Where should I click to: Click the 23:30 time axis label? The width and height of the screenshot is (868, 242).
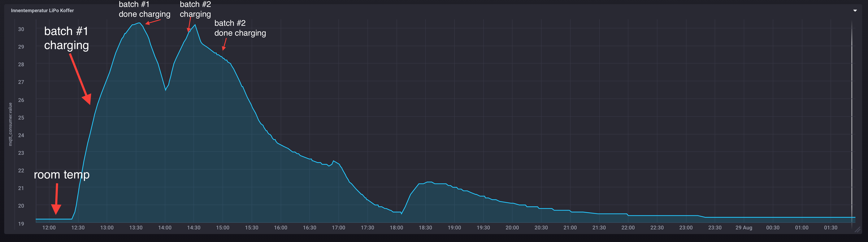coord(715,228)
